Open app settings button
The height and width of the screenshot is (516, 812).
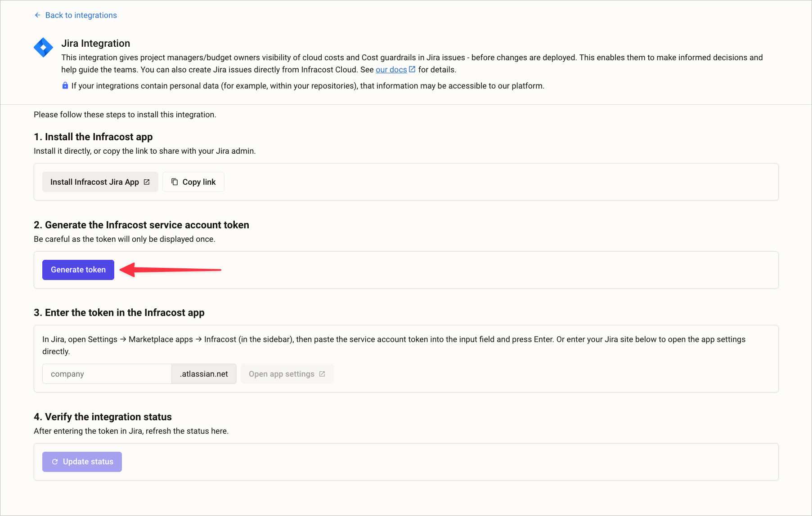(287, 374)
